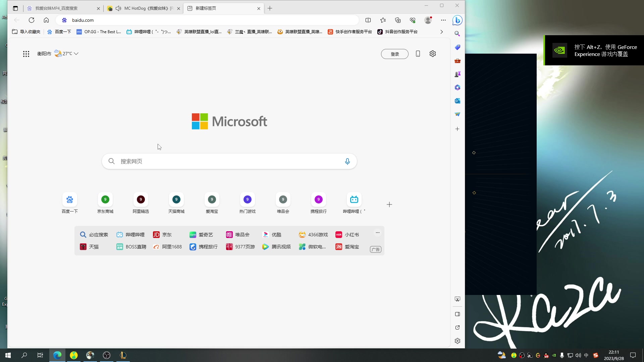Open the tab actions menu icon

(15, 8)
